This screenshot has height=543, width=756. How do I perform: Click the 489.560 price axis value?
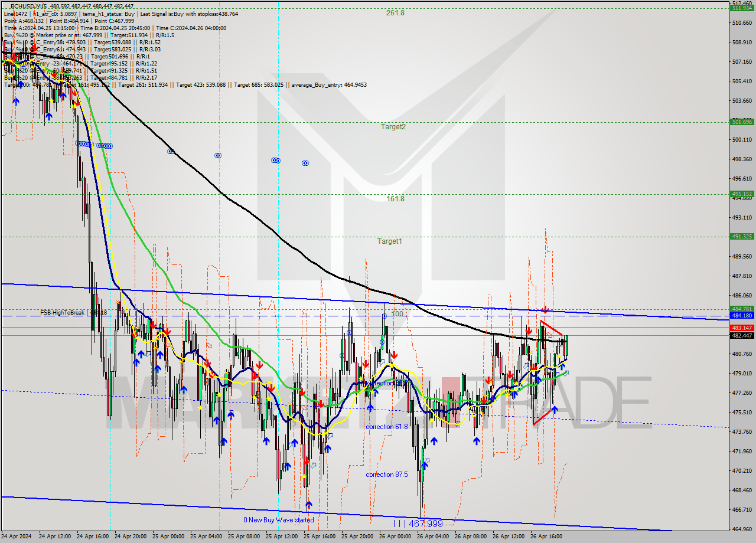(x=742, y=257)
